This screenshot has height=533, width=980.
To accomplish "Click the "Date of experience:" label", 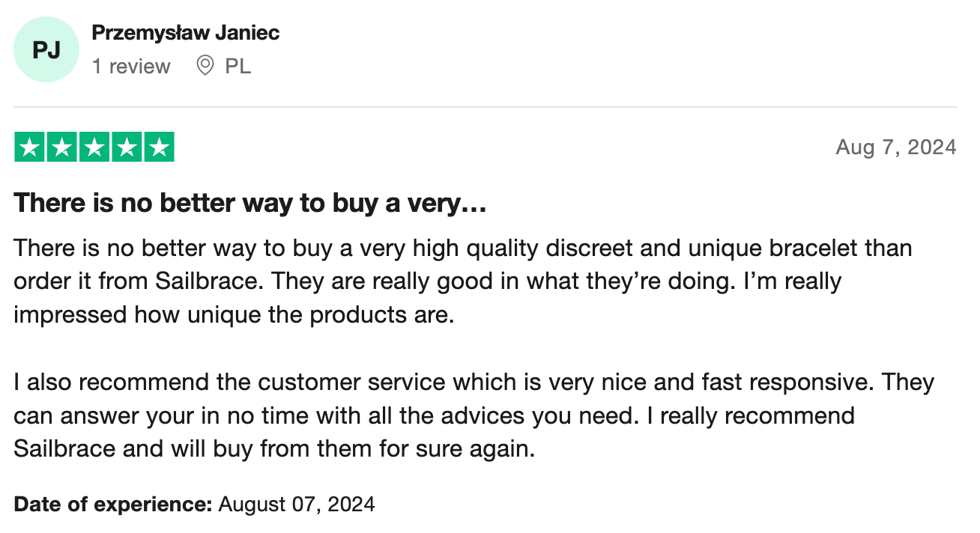I will click(113, 504).
